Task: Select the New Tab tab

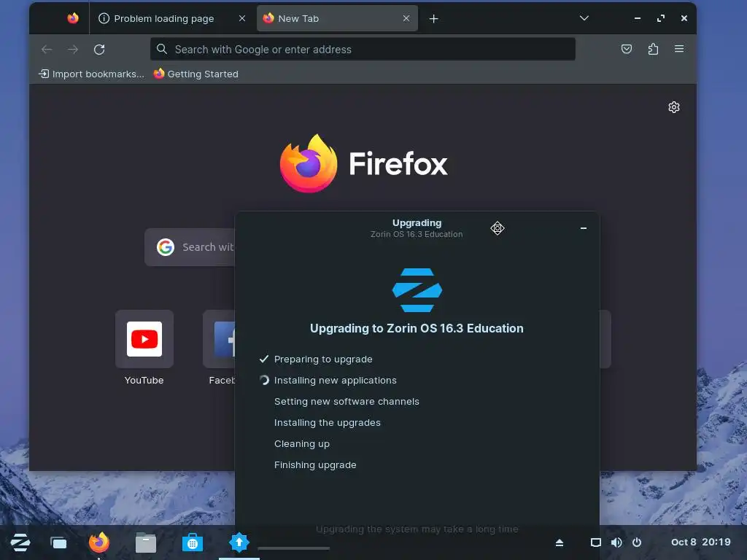Action: pos(337,18)
